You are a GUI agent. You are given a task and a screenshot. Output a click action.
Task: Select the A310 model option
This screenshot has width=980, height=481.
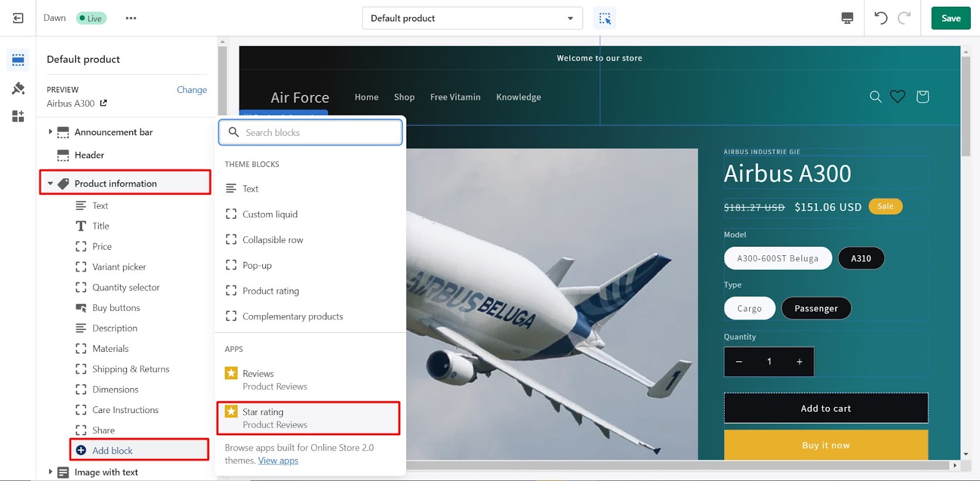pyautogui.click(x=861, y=258)
